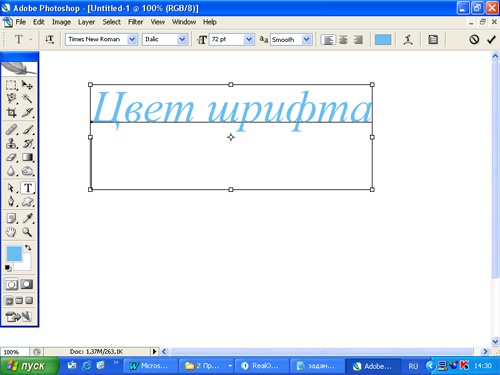500x375 pixels.
Task: Toggle the character and paragraph palettes
Action: pyautogui.click(x=433, y=40)
